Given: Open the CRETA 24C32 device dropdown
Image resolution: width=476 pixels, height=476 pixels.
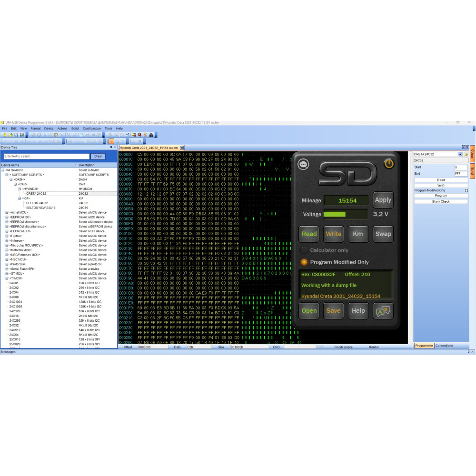Looking at the screenshot, I should (460, 154).
